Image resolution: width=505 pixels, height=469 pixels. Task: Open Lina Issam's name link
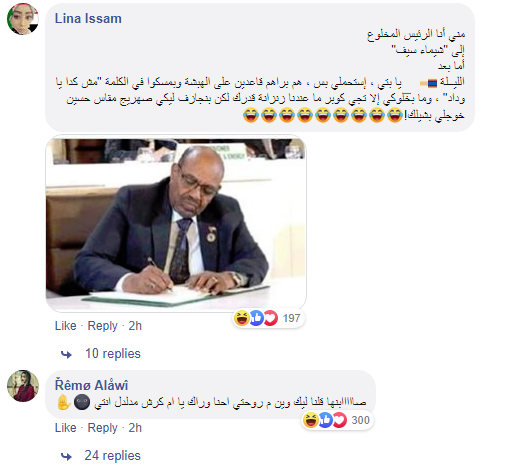[x=88, y=19]
